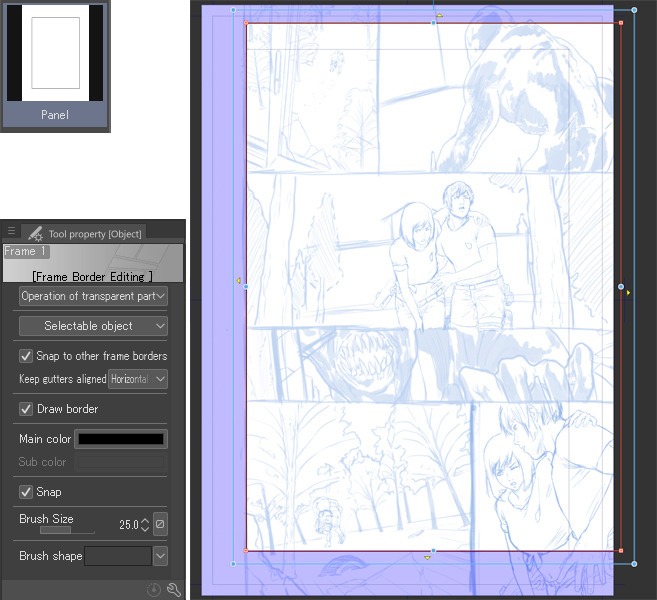The width and height of the screenshot is (657, 600).
Task: Click the bottom-left red corner control point
Action: (246, 551)
